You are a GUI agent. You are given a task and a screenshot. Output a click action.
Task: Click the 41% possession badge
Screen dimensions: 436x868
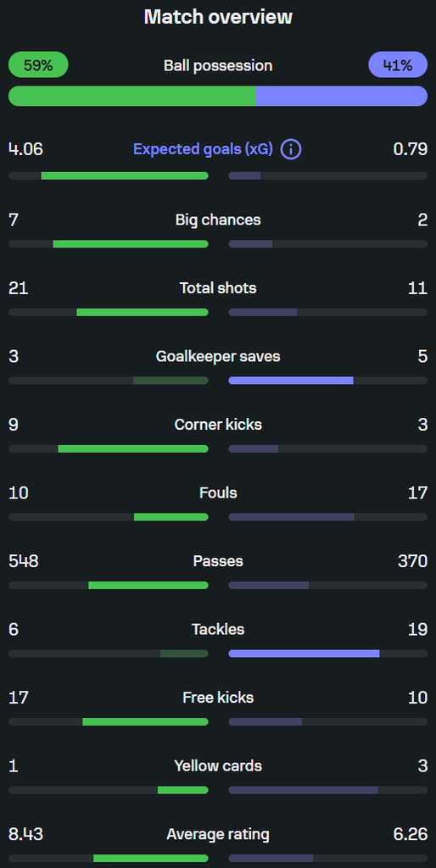tap(398, 64)
